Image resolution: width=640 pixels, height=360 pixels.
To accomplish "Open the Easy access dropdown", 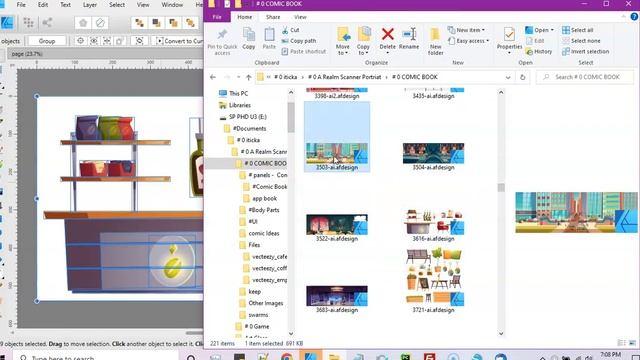I will tap(468, 41).
